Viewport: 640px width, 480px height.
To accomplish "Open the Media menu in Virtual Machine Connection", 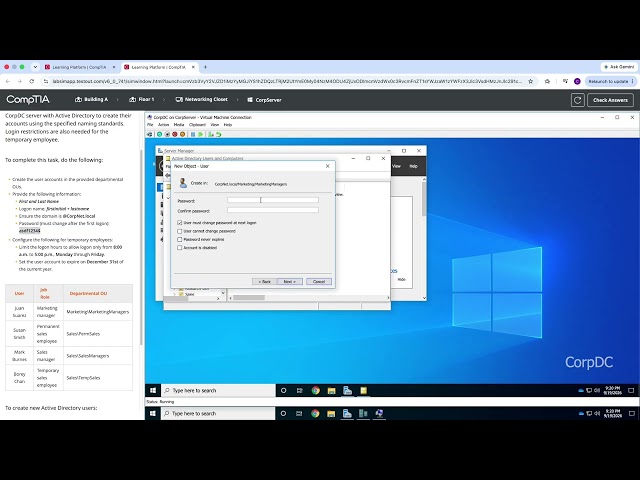I will point(179,125).
